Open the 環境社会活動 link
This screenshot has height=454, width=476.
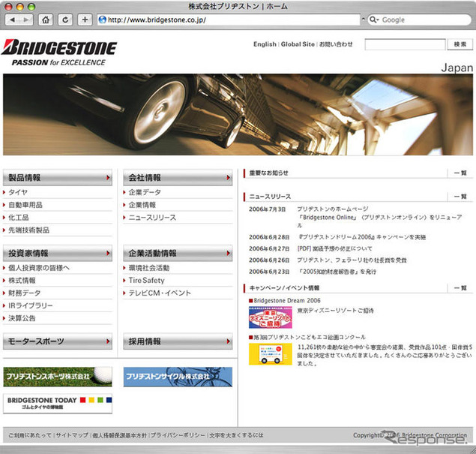pyautogui.click(x=149, y=268)
